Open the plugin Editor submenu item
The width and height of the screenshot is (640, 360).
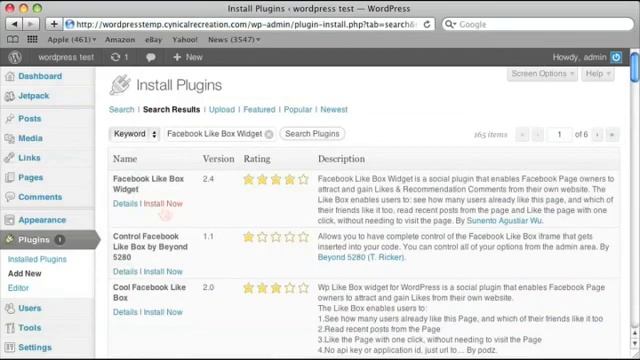pyautogui.click(x=18, y=288)
